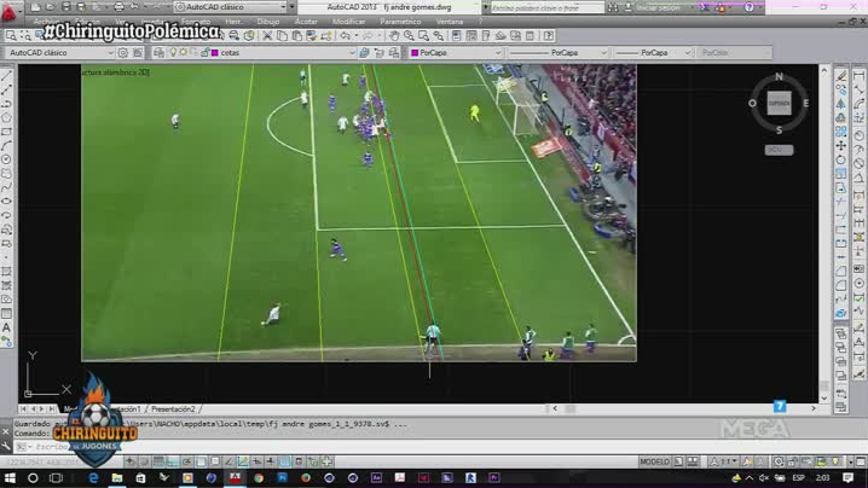Open the Dibujo menu

coord(270,21)
